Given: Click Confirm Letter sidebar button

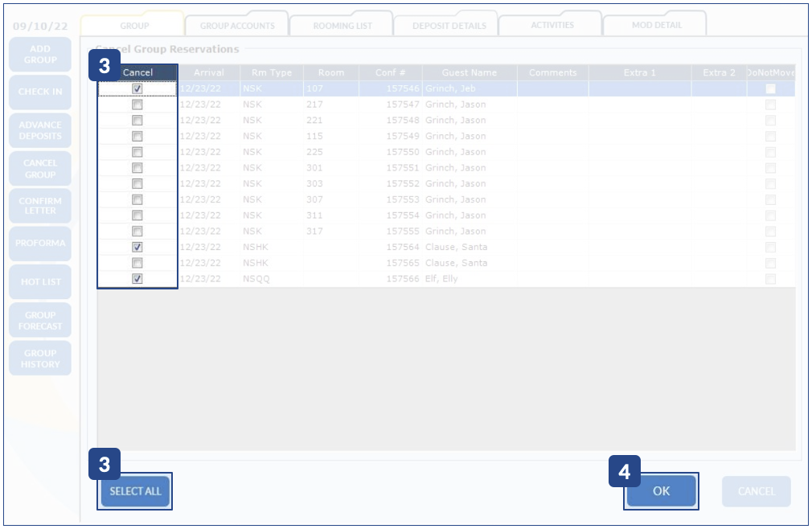Looking at the screenshot, I should (x=40, y=206).
